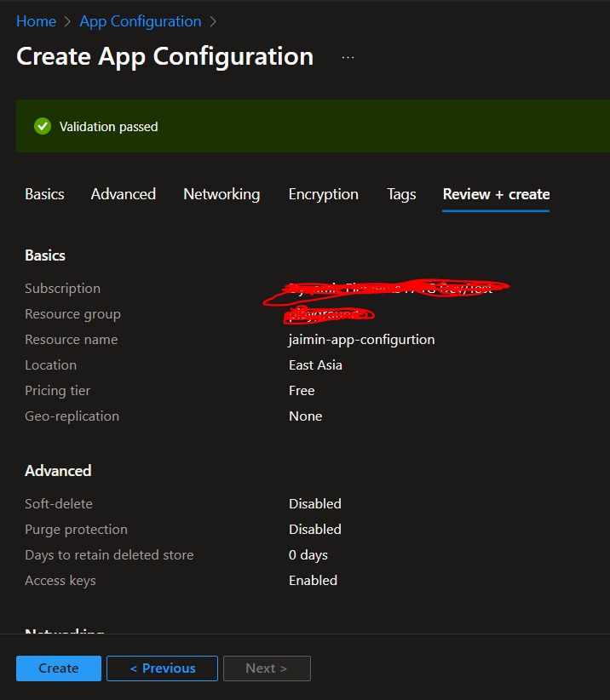Open the App Configuration breadcrumb link
This screenshot has width=610, height=700.
[141, 21]
